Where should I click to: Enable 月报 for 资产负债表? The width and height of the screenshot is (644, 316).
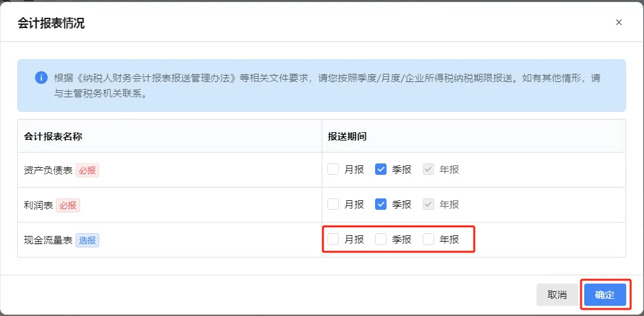click(x=333, y=169)
